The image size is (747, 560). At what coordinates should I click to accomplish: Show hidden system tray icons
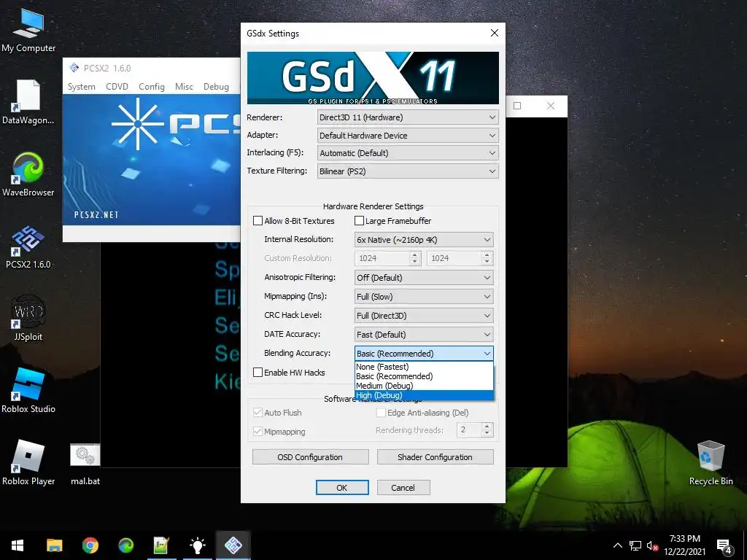pos(617,545)
